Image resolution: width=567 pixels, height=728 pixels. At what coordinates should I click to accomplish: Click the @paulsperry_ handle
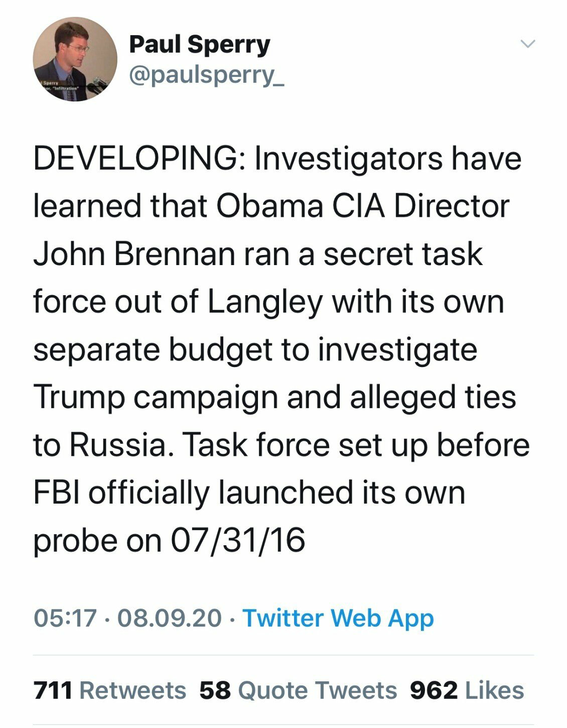207,76
